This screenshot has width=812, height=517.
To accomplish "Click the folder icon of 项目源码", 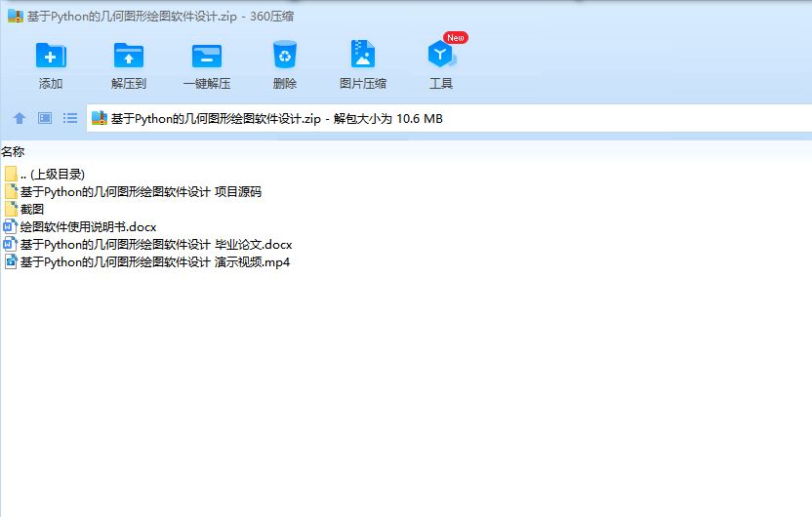I will 11,191.
